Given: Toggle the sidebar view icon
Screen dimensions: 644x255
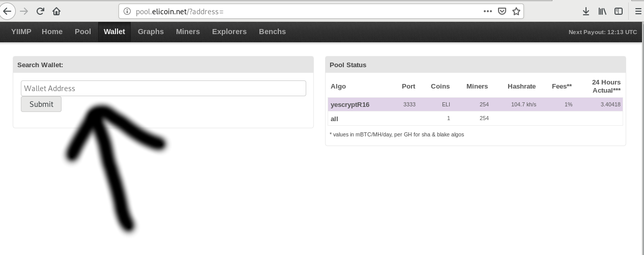Looking at the screenshot, I should click(619, 11).
